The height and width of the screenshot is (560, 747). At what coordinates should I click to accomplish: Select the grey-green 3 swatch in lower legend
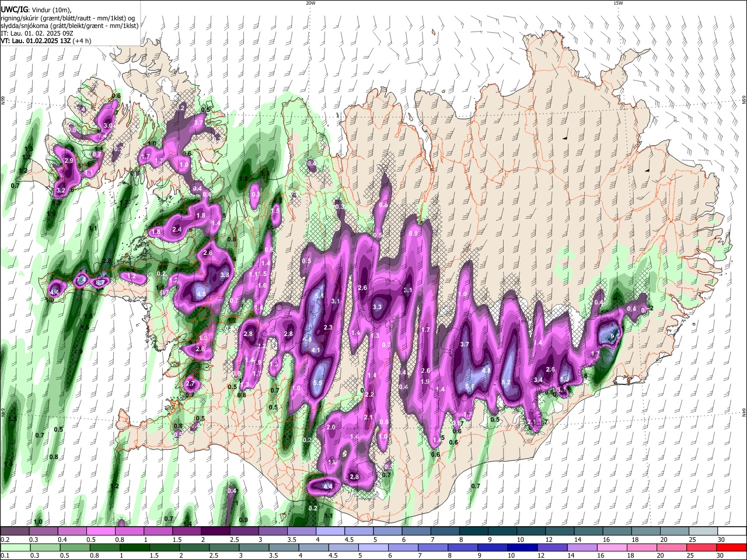coord(254,548)
